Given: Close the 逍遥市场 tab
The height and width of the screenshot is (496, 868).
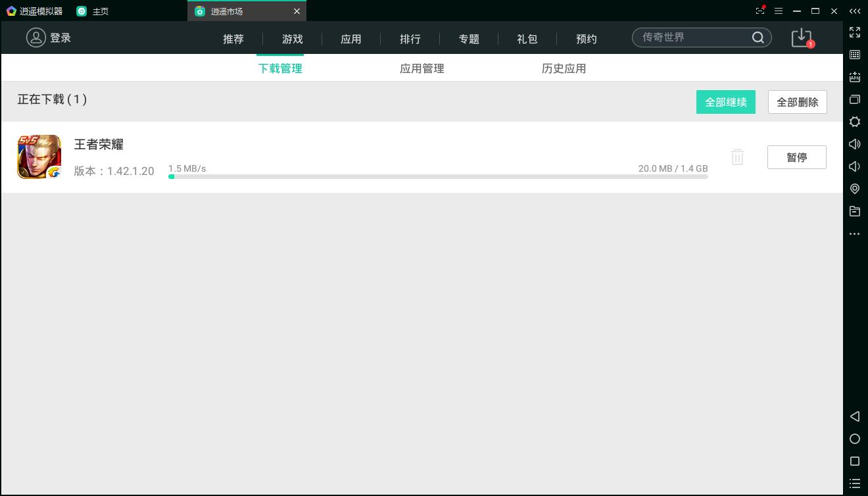Looking at the screenshot, I should [x=297, y=11].
